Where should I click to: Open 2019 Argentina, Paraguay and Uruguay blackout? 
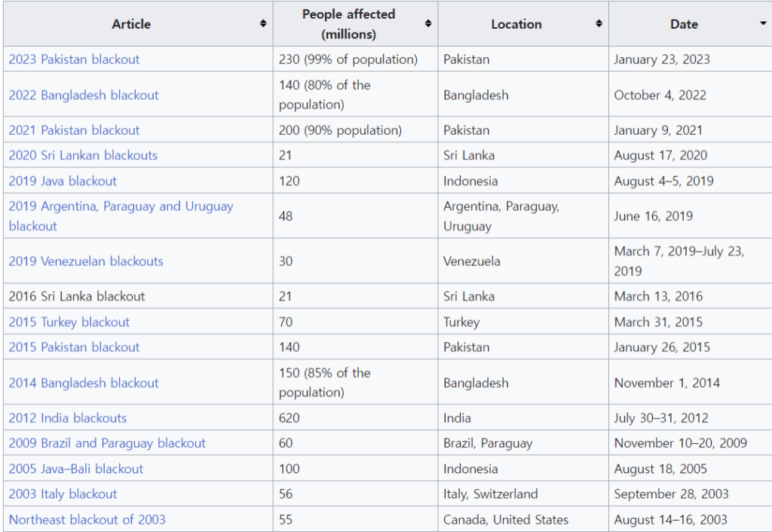[121, 206]
